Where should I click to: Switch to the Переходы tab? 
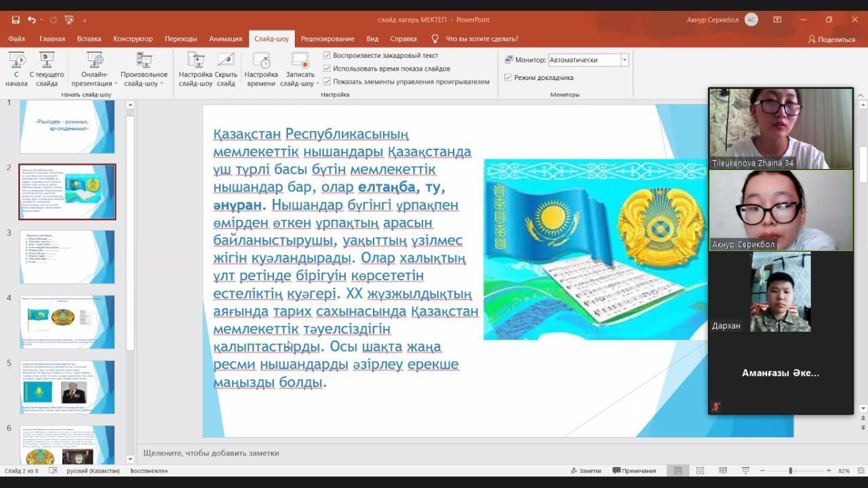point(180,39)
